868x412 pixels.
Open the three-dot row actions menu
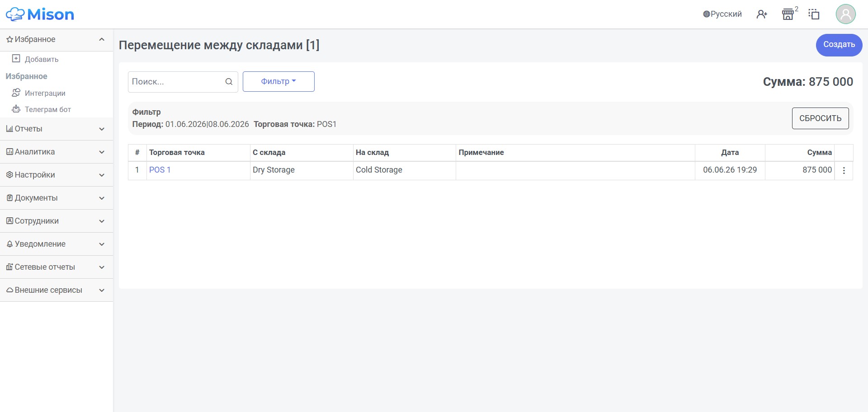click(x=844, y=171)
